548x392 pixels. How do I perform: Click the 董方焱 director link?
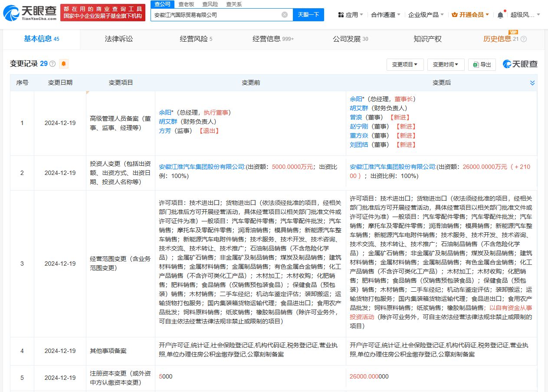pyautogui.click(x=359, y=135)
